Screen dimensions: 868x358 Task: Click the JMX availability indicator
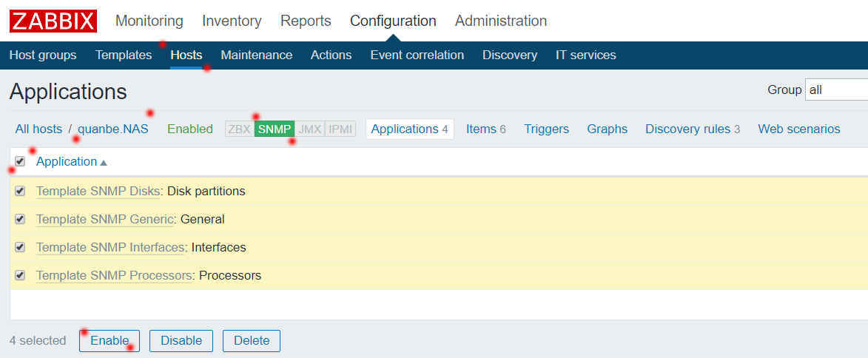[x=309, y=129]
